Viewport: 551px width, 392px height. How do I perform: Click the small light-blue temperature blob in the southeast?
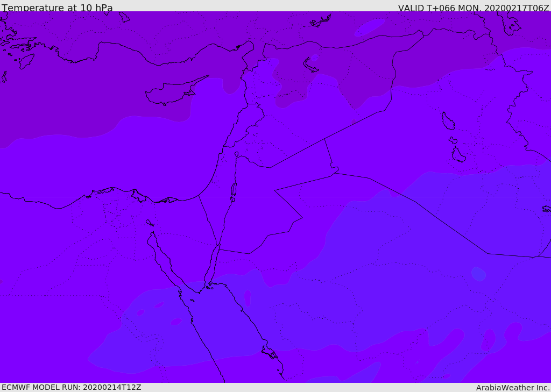(x=478, y=274)
